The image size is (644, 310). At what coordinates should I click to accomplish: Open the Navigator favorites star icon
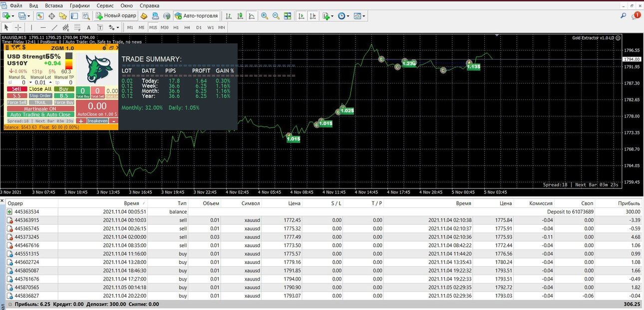point(62,16)
